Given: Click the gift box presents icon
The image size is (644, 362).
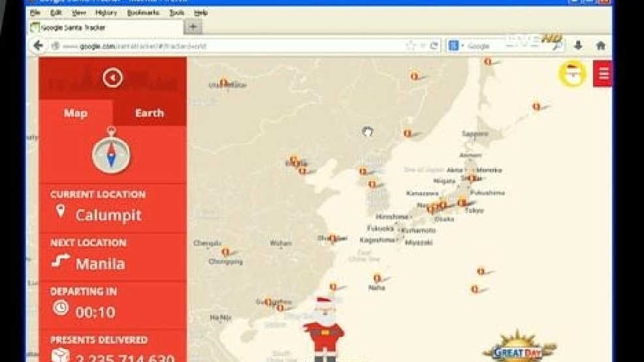Looking at the screenshot, I should pos(60,355).
